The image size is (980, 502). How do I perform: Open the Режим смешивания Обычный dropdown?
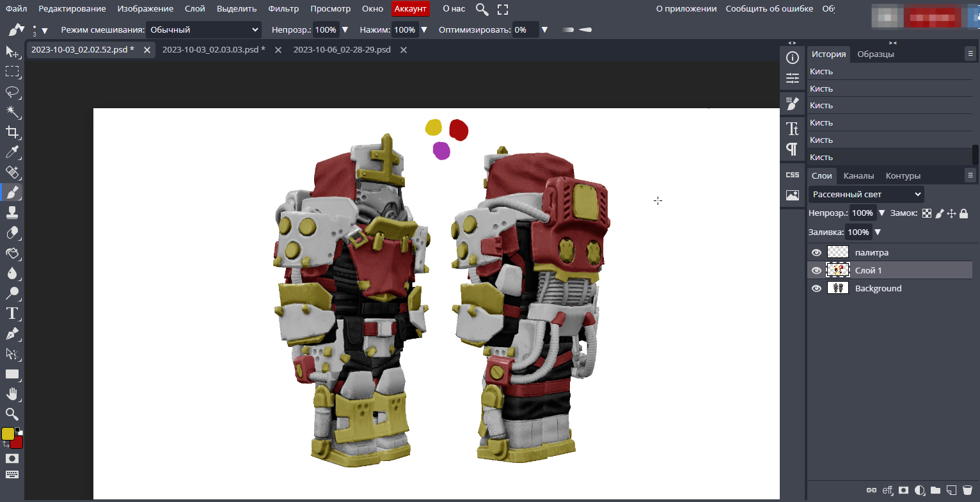click(203, 29)
